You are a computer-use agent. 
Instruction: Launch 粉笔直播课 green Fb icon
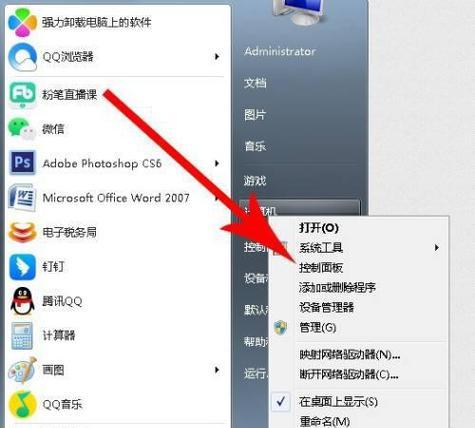[x=22, y=95]
